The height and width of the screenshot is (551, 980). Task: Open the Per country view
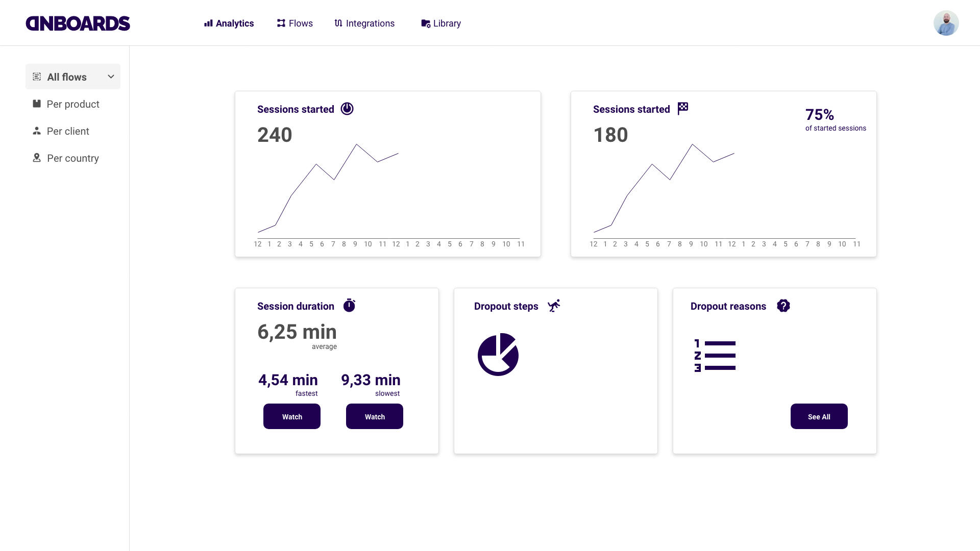pyautogui.click(x=72, y=158)
